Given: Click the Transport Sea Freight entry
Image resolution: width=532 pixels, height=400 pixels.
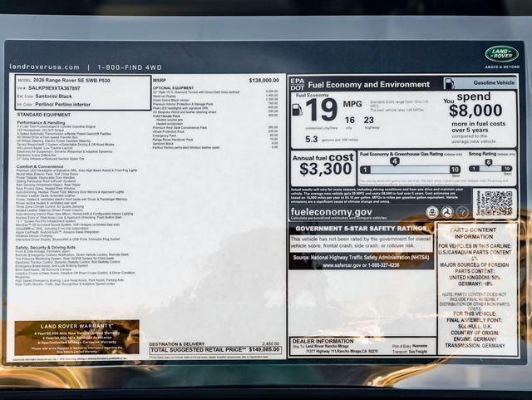Looking at the screenshot, I should [409, 352].
